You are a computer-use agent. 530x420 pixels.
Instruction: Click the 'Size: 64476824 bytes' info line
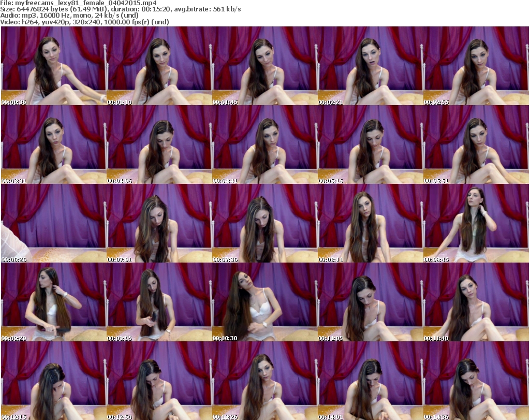[x=120, y=9]
